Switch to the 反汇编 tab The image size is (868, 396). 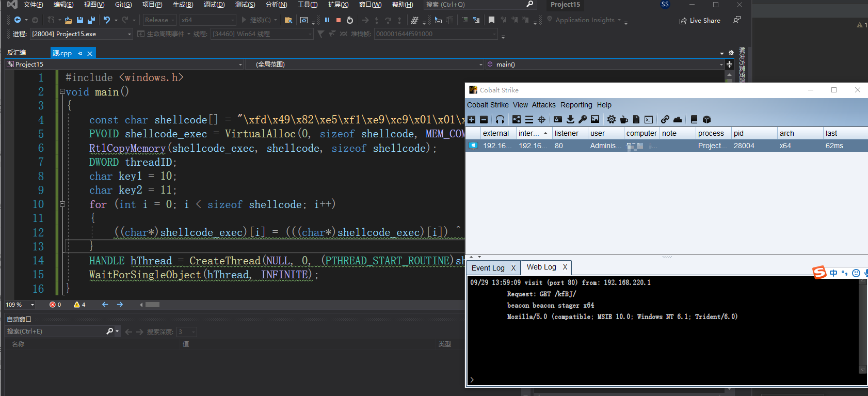pyautogui.click(x=17, y=53)
